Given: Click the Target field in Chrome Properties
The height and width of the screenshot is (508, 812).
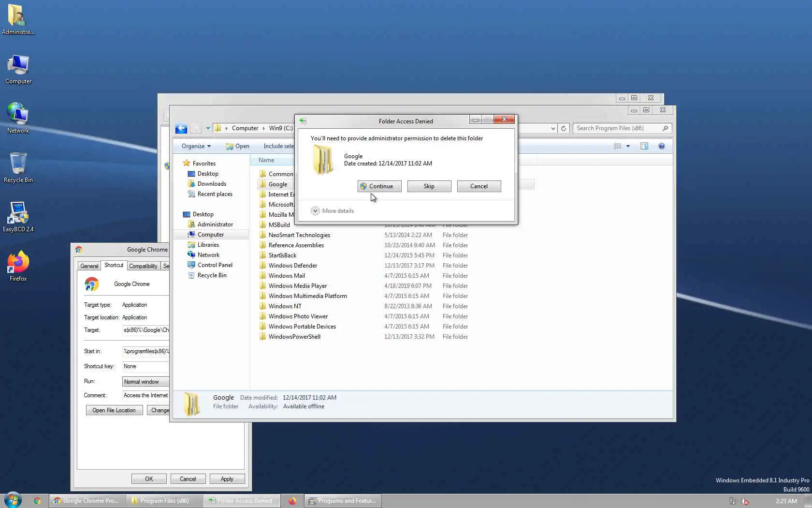Looking at the screenshot, I should click(x=145, y=330).
